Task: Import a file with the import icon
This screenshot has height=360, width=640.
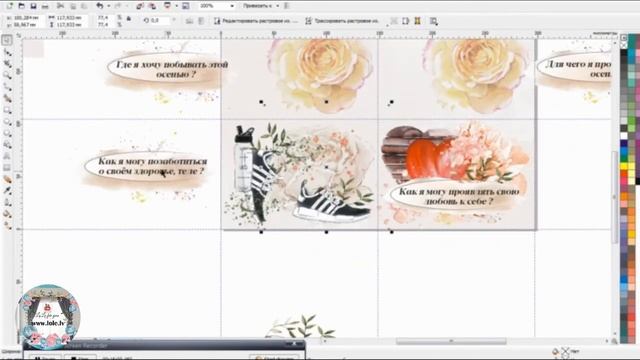Action: pos(140,6)
